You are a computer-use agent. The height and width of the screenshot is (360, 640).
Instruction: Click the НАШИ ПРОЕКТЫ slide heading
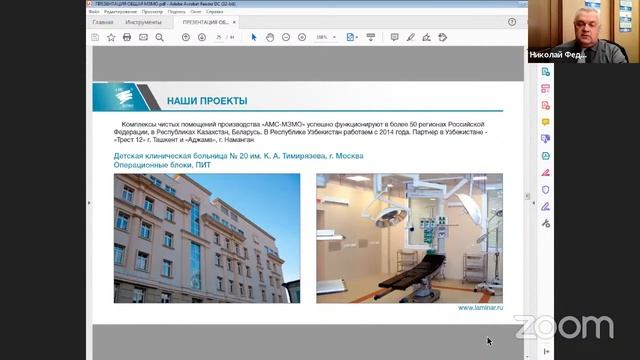(x=207, y=101)
